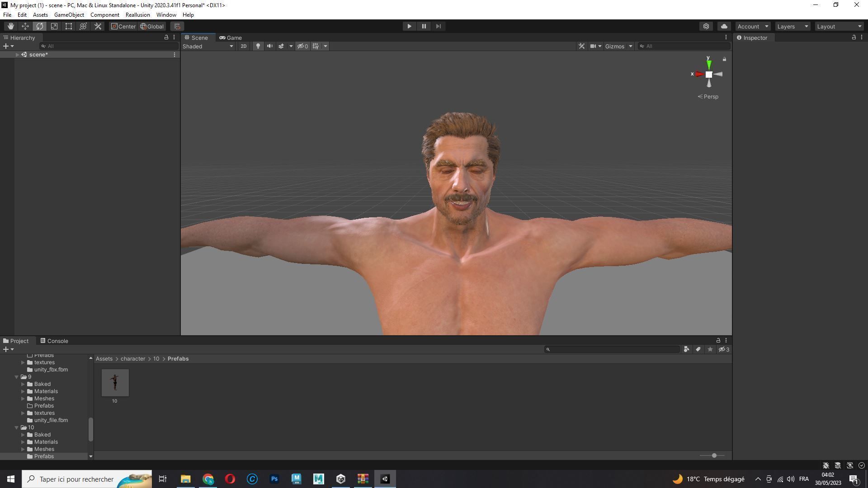Select the Rect Transform tool
The height and width of the screenshot is (488, 868).
[x=69, y=26]
